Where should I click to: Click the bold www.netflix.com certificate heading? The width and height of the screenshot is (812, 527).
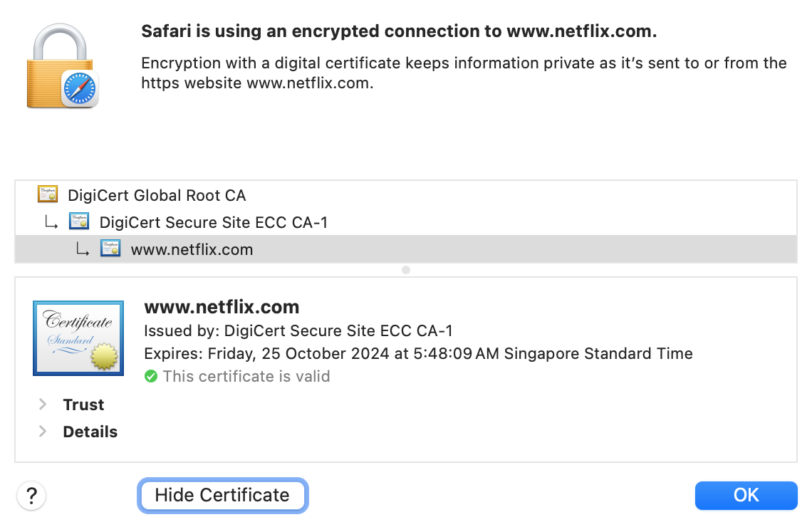pyautogui.click(x=222, y=307)
